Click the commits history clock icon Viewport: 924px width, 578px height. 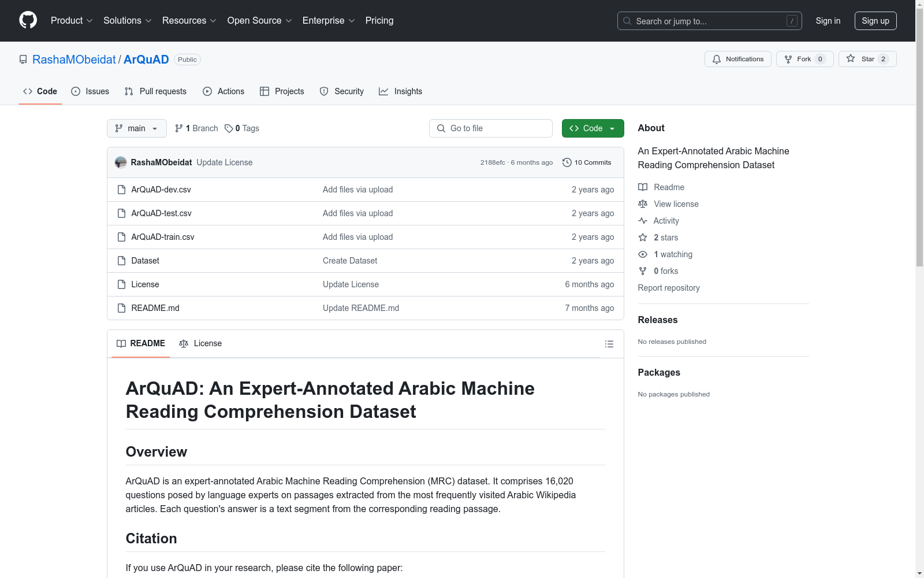pyautogui.click(x=567, y=162)
